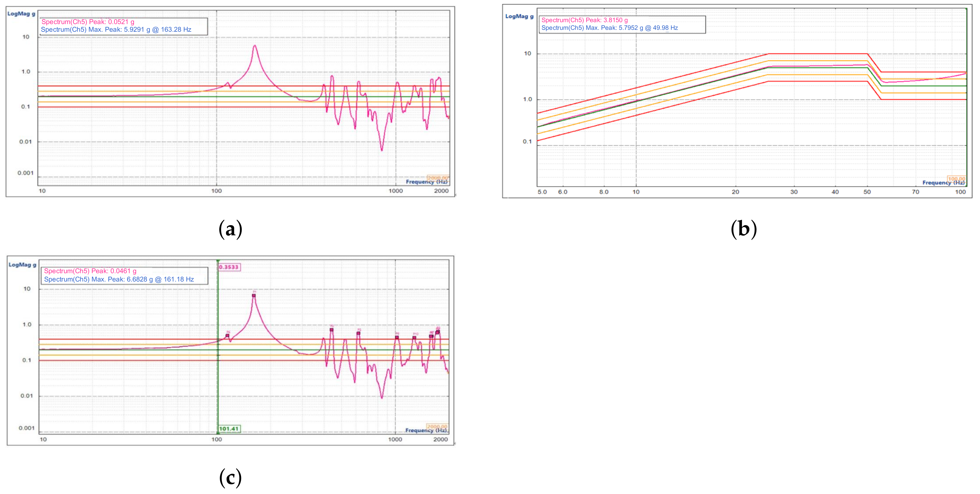The height and width of the screenshot is (494, 980).
Task: Click the Peak: 0.0461 g legend entry
Action: click(90, 271)
